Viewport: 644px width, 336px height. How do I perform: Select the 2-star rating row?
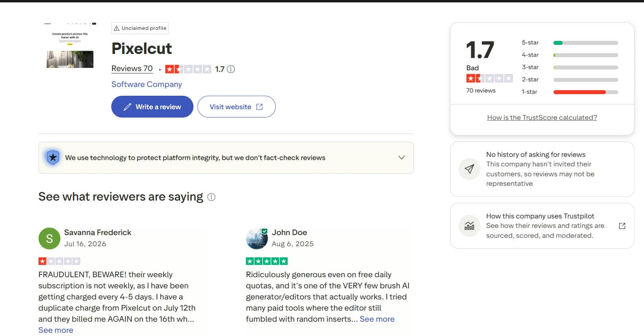570,79
